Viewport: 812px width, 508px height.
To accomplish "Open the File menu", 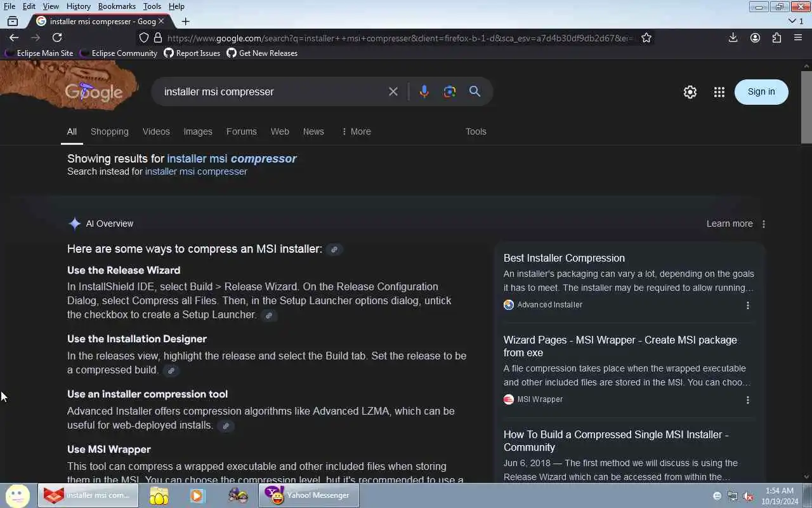I will click(x=10, y=6).
